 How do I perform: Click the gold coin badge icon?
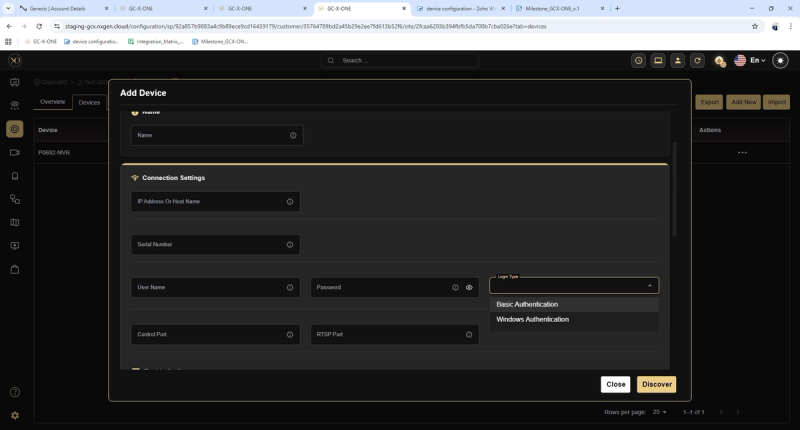tap(719, 61)
